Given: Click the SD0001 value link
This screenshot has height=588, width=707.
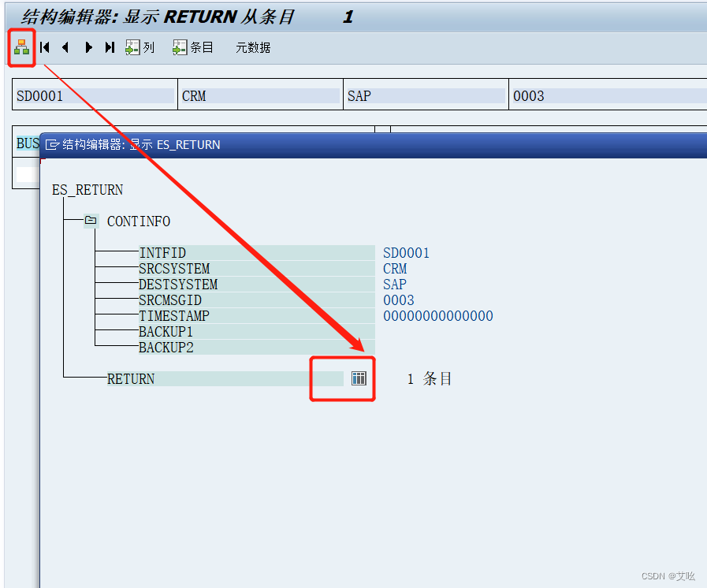Looking at the screenshot, I should pyautogui.click(x=407, y=252).
